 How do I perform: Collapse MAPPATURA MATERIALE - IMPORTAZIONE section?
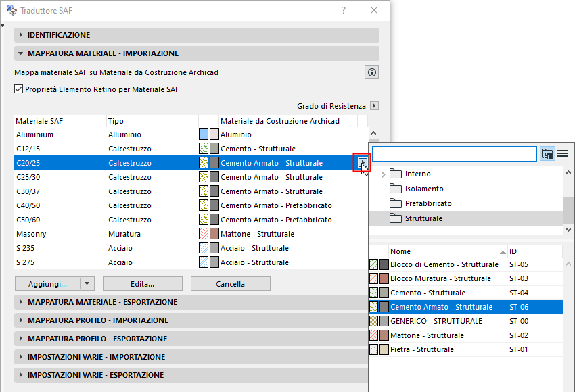click(197, 53)
